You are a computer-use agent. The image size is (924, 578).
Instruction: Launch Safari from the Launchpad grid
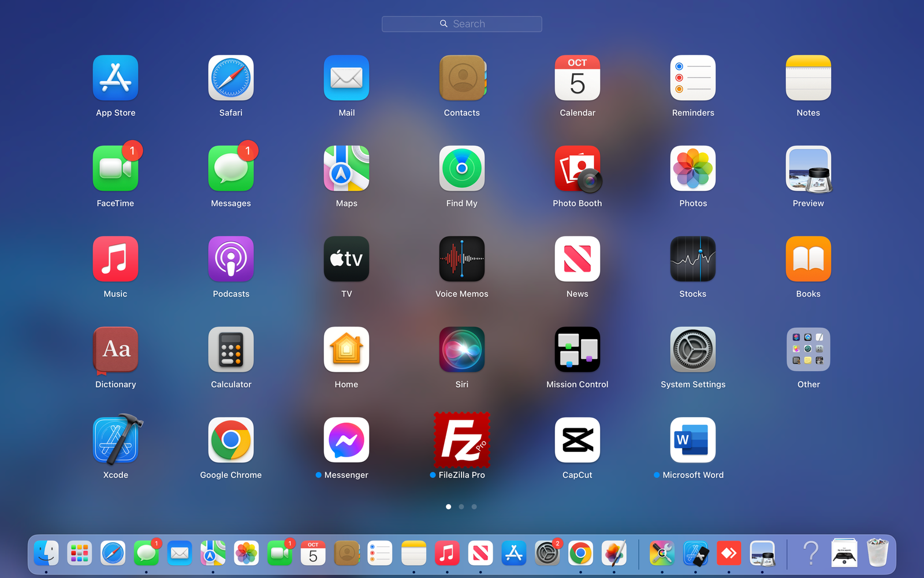click(231, 78)
